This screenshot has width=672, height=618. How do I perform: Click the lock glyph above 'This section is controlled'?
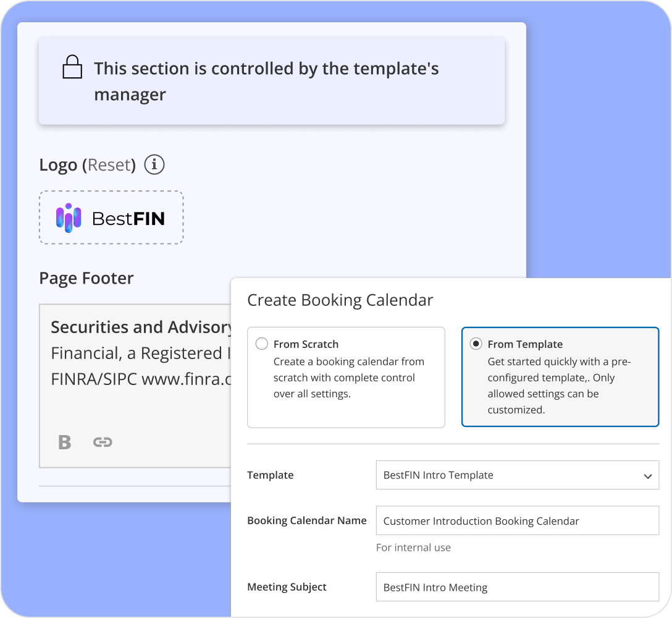[x=72, y=67]
